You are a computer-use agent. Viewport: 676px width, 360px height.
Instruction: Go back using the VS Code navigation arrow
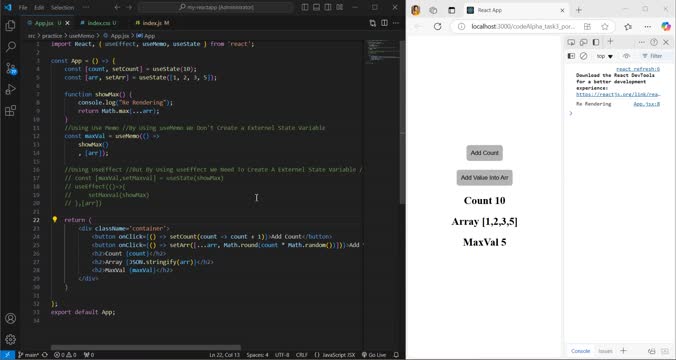point(117,7)
